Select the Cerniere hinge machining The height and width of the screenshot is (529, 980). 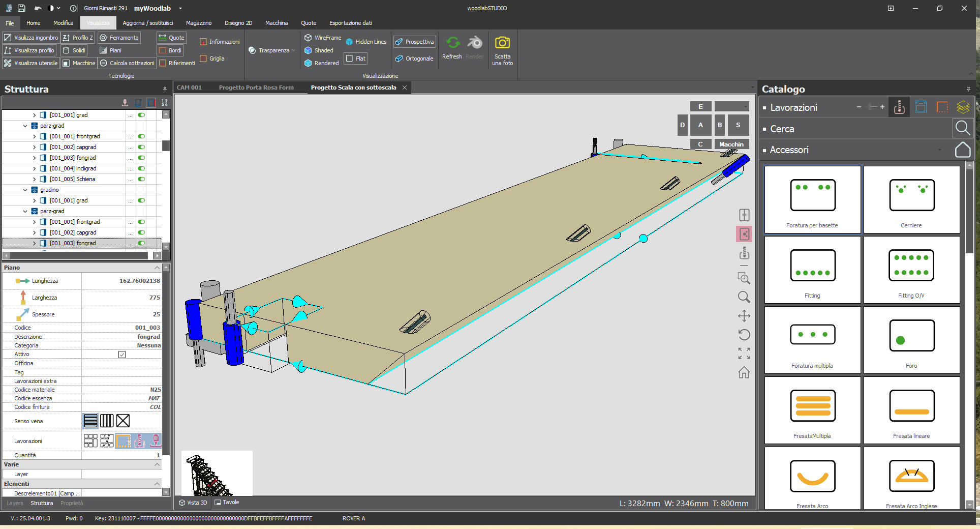click(911, 199)
